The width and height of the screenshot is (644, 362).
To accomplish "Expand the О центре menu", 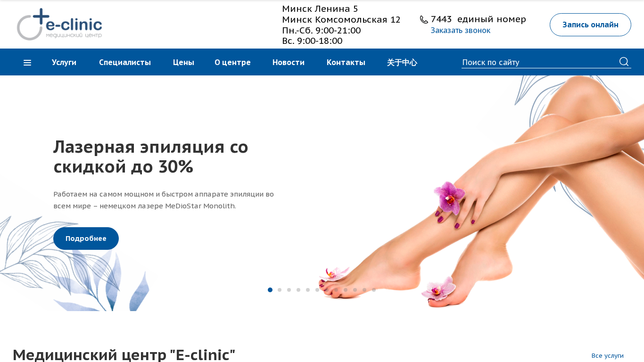I will click(x=232, y=62).
